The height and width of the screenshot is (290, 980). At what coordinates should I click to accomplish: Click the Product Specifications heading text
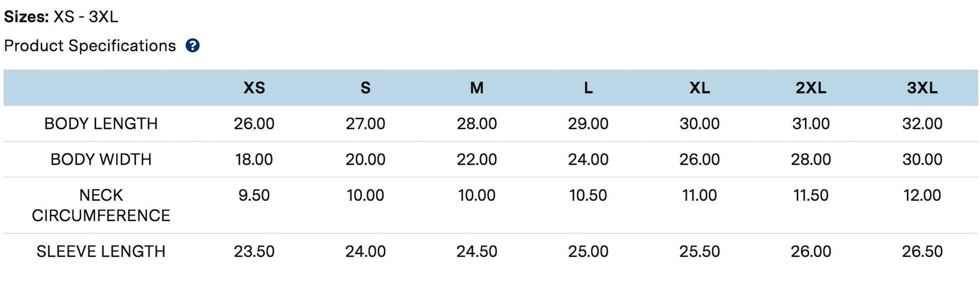coord(90,46)
